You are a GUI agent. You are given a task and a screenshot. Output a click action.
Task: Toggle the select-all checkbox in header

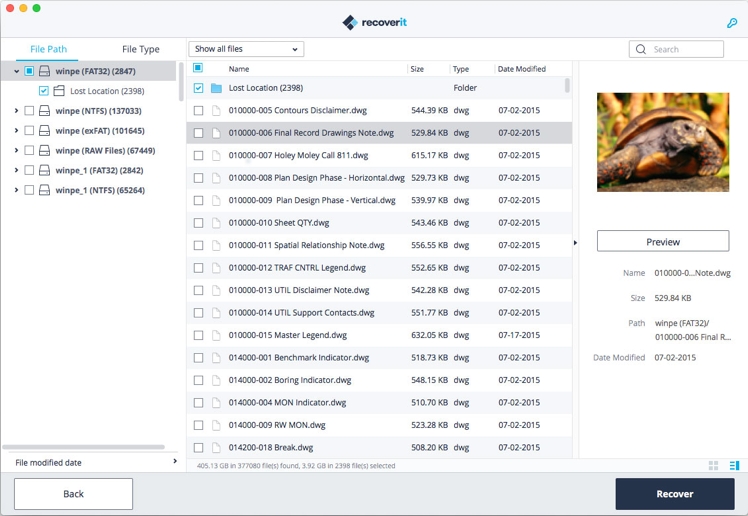click(198, 69)
